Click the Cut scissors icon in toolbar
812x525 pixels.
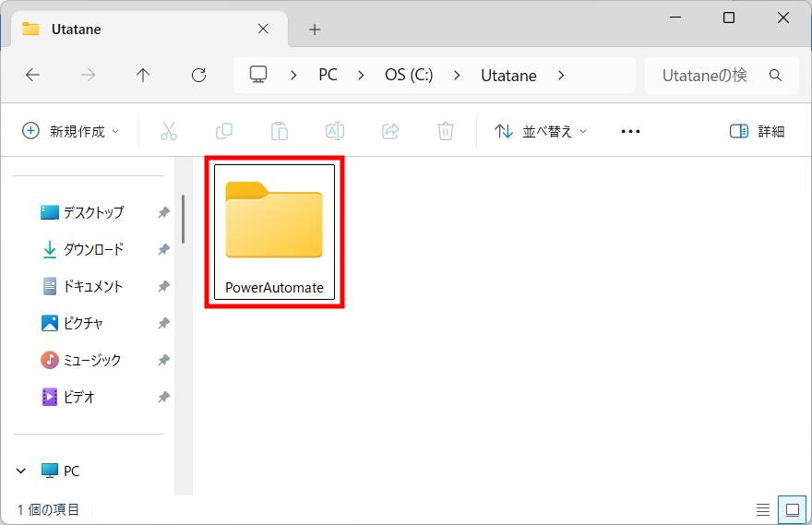(x=168, y=131)
